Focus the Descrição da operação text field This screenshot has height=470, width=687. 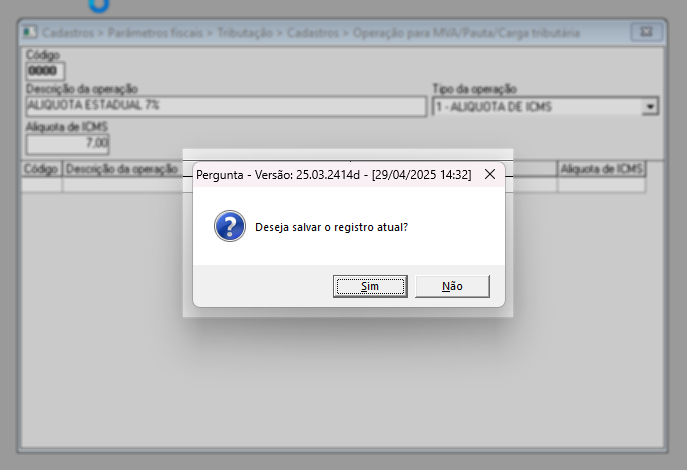[x=226, y=106]
